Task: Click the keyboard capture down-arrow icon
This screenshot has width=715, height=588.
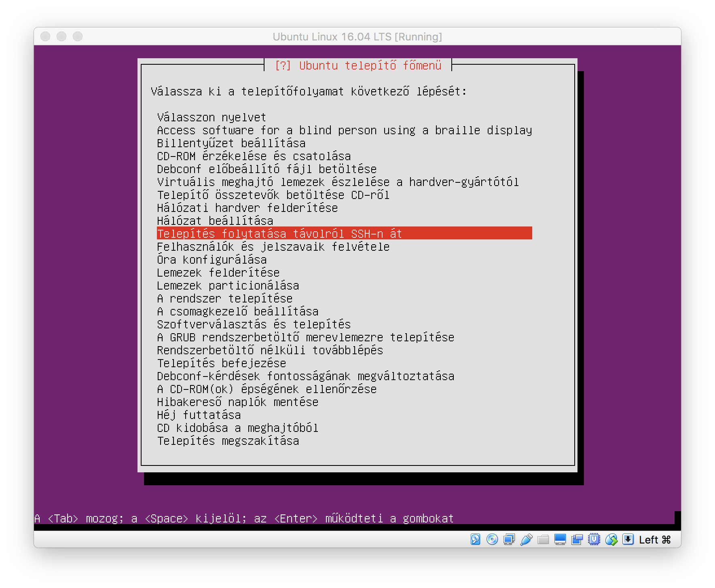Action: coord(628,539)
